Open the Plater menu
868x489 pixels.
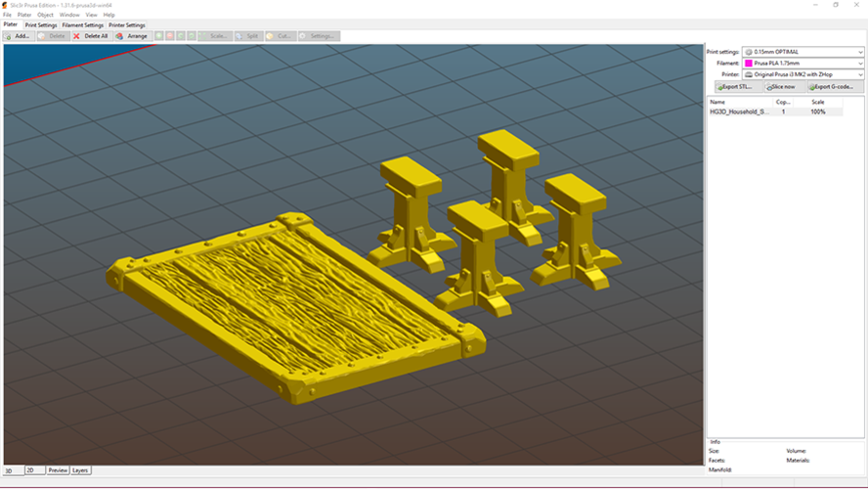24,15
